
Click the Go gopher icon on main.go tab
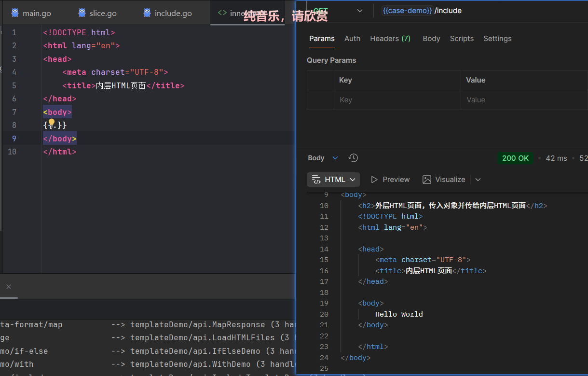(15, 13)
